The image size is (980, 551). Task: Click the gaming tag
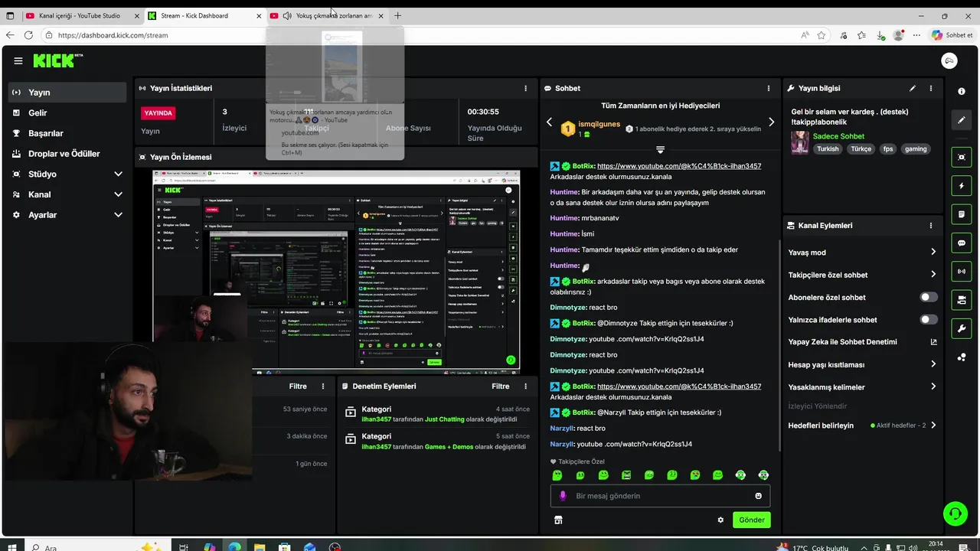pyautogui.click(x=916, y=149)
